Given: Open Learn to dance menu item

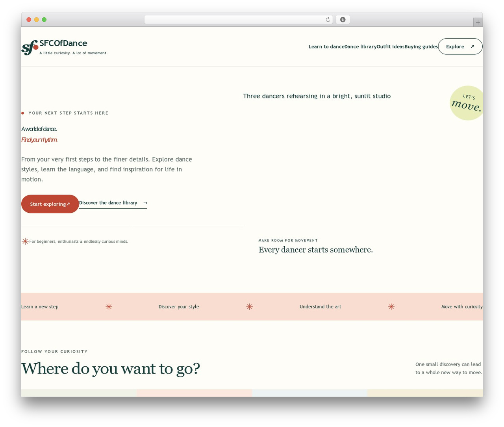Looking at the screenshot, I should [326, 46].
